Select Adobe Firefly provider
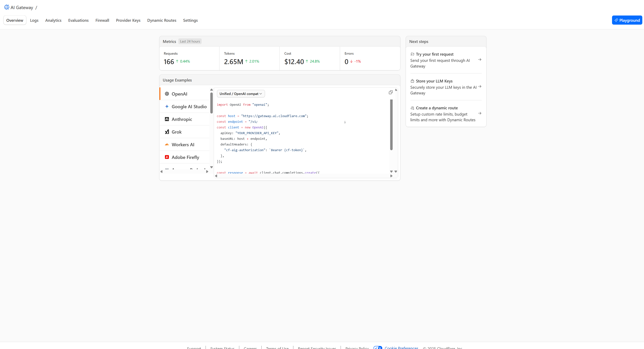This screenshot has width=644, height=349. (x=185, y=157)
